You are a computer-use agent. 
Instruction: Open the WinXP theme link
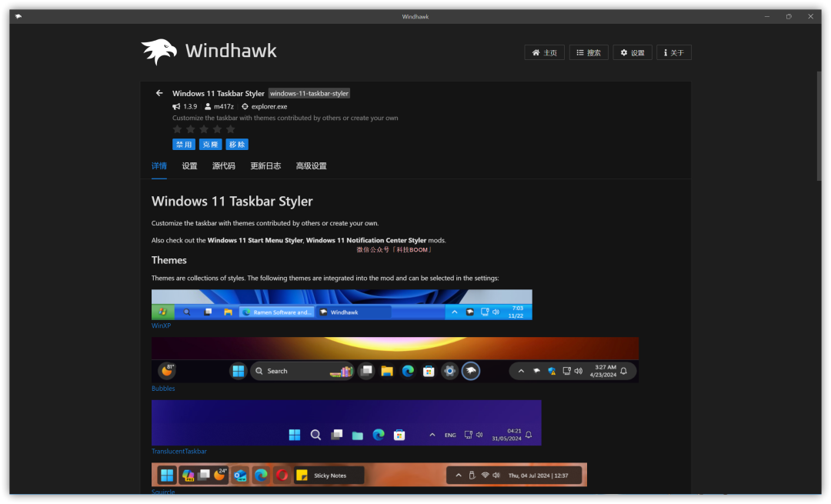pyautogui.click(x=161, y=325)
